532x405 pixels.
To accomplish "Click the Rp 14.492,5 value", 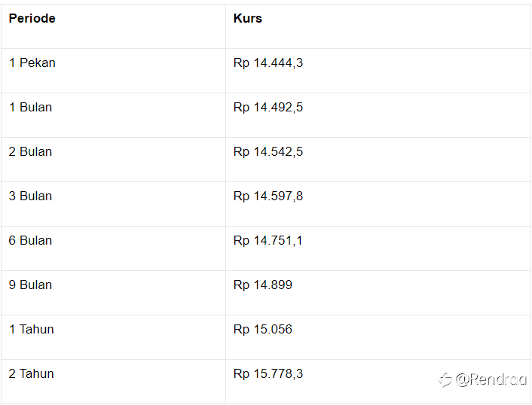I will point(268,108).
